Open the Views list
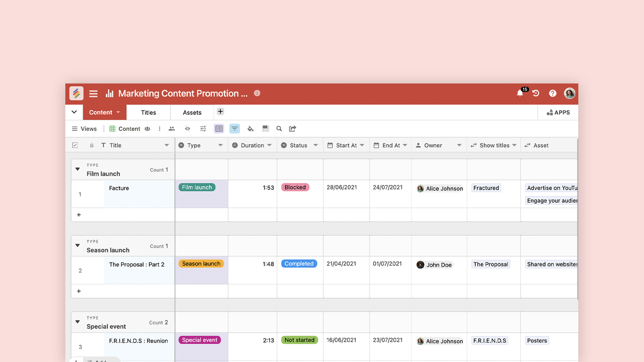This screenshot has height=362, width=644. [x=84, y=129]
